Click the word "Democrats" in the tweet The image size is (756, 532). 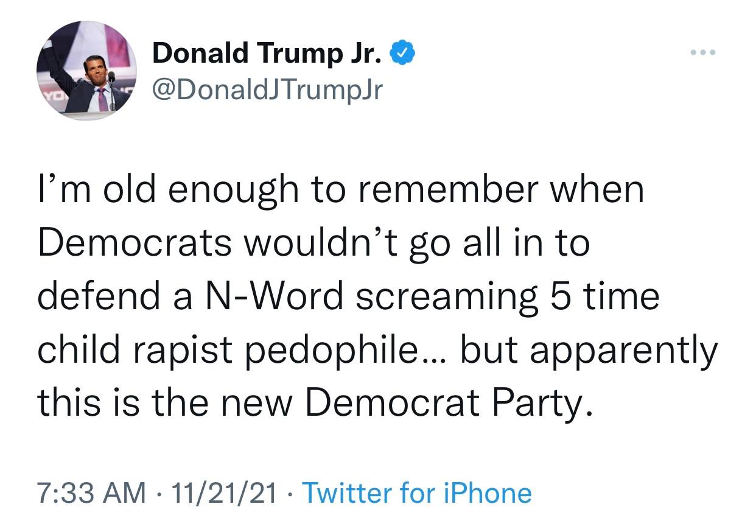(134, 243)
